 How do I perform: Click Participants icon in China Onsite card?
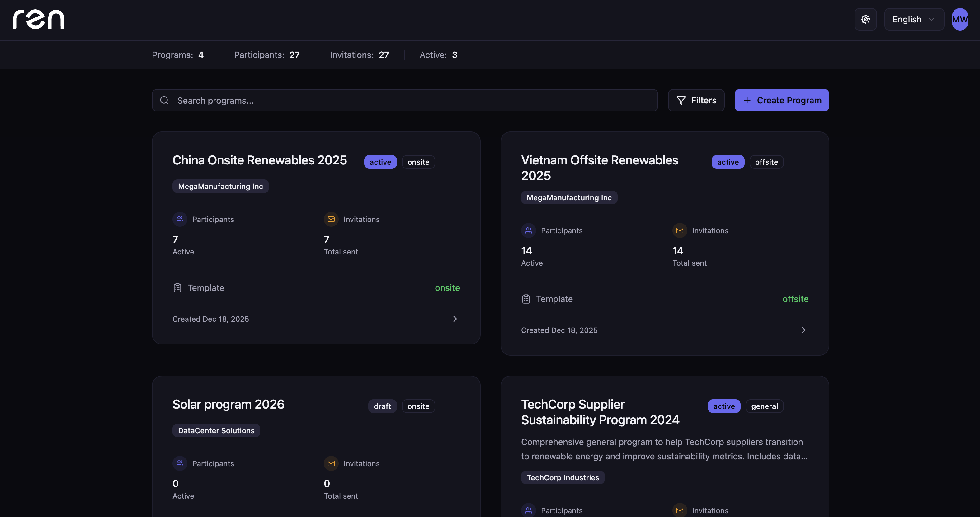pos(180,219)
